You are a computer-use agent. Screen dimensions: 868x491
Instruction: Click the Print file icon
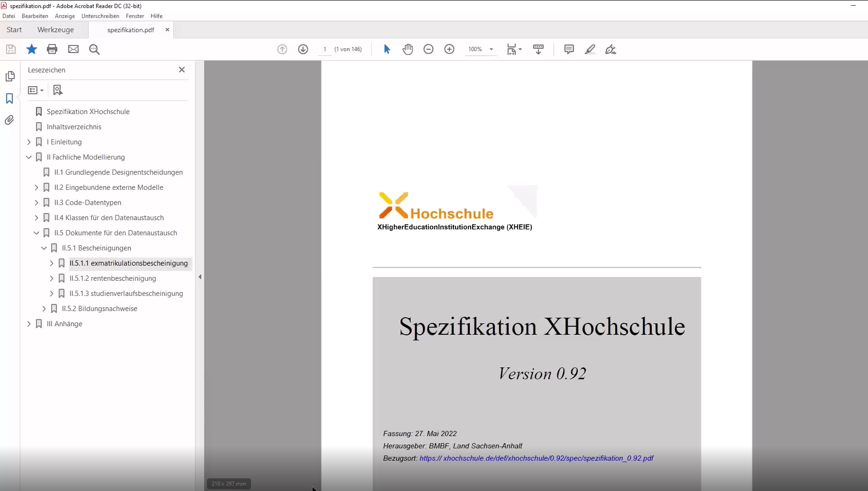click(52, 49)
